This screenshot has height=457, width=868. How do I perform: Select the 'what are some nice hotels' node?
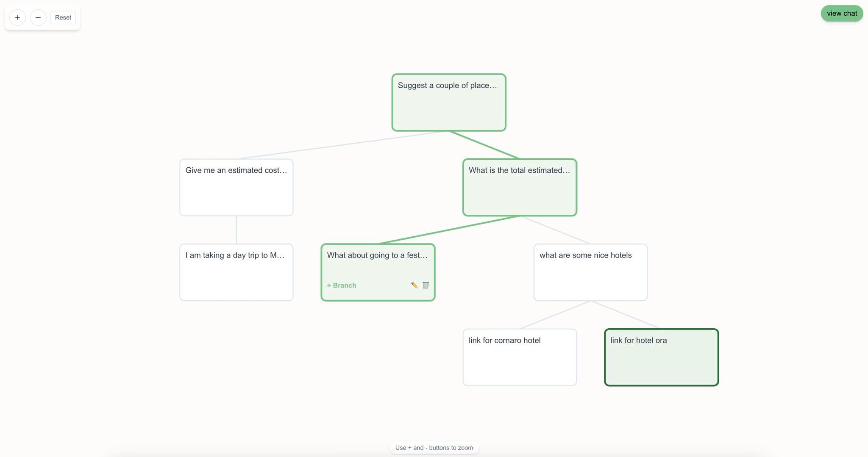[590, 272]
